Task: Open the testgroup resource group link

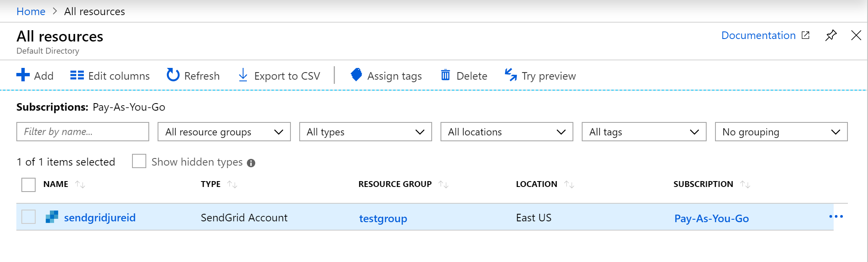Action: click(383, 218)
